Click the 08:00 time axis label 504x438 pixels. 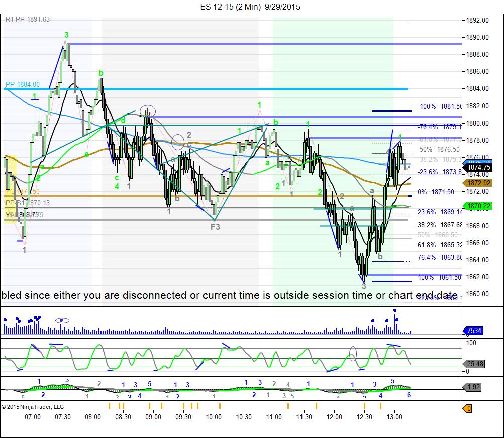click(x=93, y=417)
